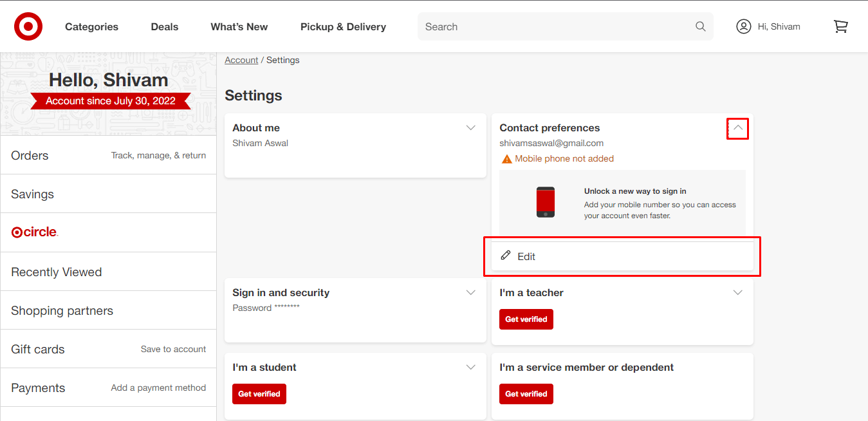Click Track, manage, & return text
Viewport: 868px width, 421px height.
(158, 155)
